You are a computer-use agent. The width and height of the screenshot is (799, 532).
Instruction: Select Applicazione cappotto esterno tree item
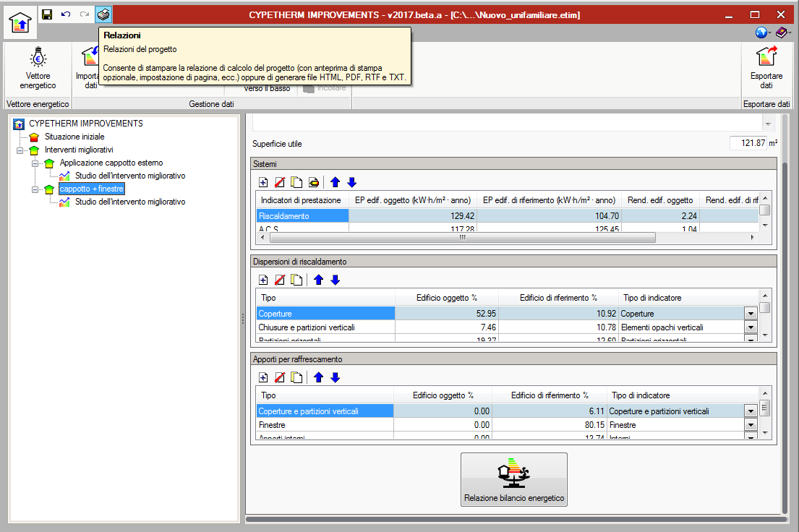111,163
